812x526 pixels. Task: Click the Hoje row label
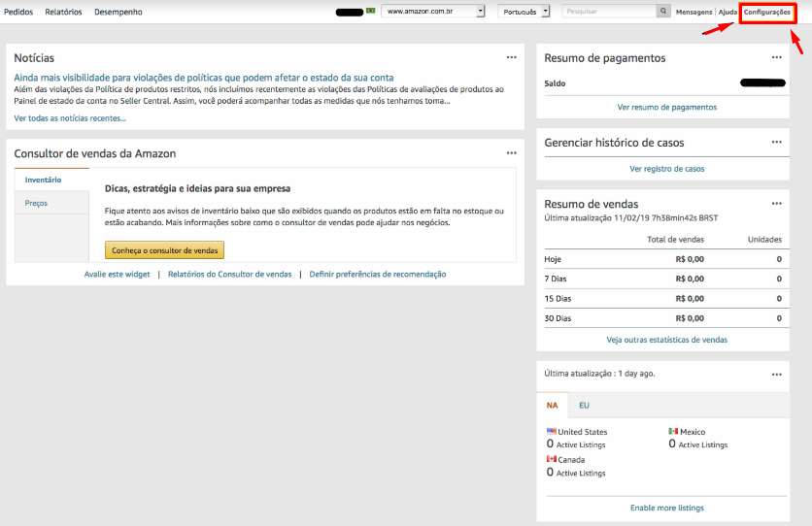[553, 259]
